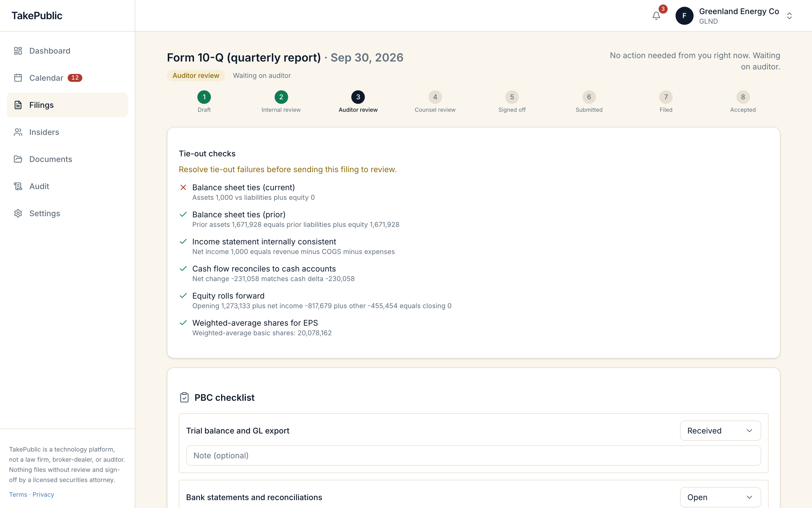
Task: Open Audit page
Action: 67,186
